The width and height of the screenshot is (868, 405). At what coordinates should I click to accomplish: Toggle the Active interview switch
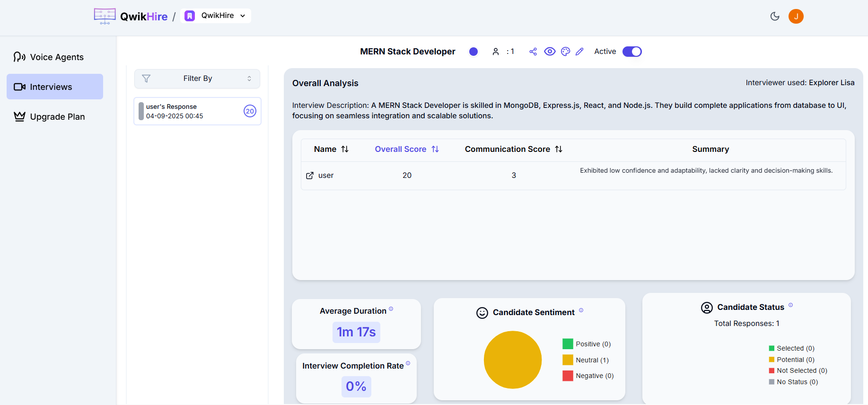tap(631, 52)
